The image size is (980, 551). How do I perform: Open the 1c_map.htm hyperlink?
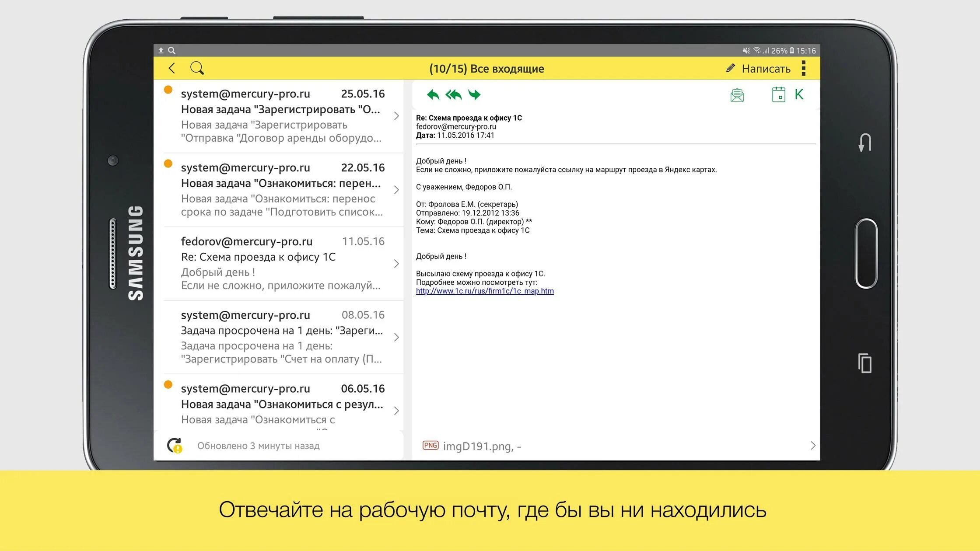(x=485, y=291)
